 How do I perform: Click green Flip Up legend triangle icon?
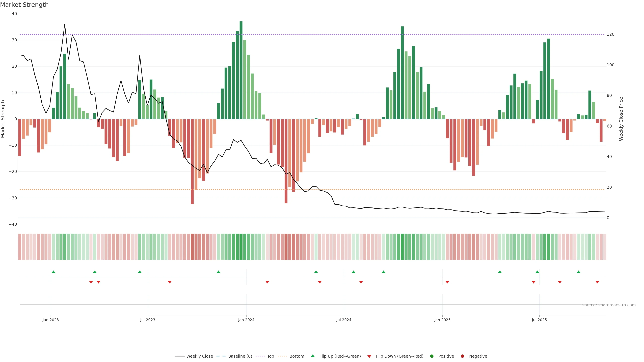tap(312, 356)
